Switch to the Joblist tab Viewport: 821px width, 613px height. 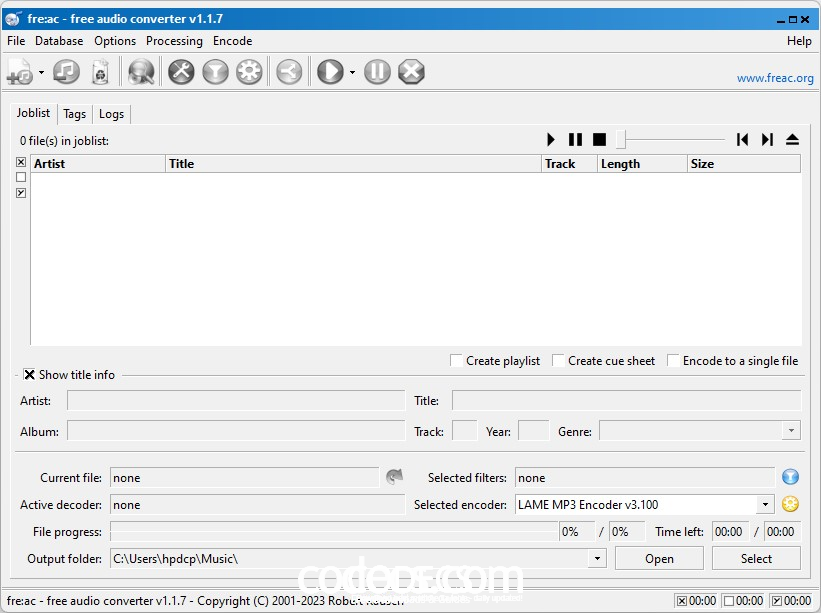pos(34,113)
